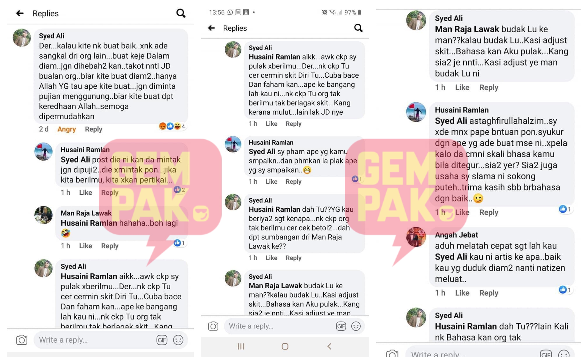The height and width of the screenshot is (364, 588).
Task: Open emoji picker in middle reply bar
Action: [355, 326]
